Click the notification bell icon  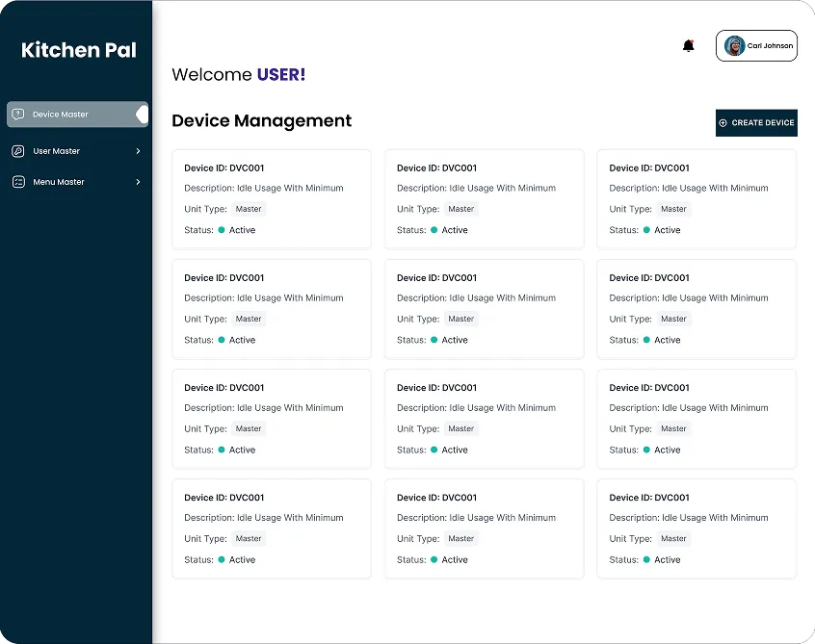[688, 46]
